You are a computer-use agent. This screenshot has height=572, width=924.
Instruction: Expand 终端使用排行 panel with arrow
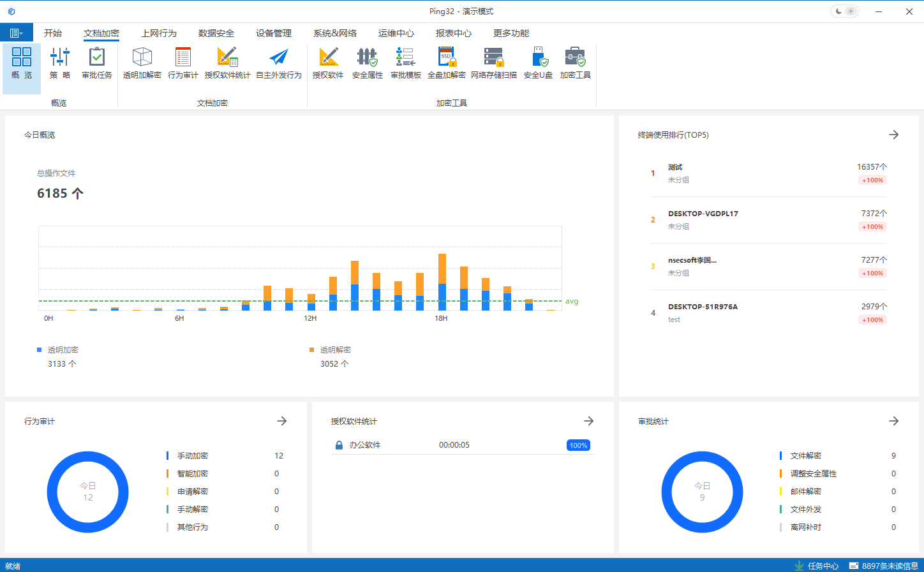tap(893, 135)
